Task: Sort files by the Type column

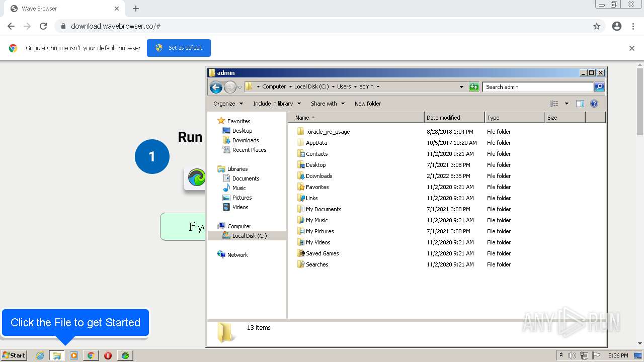Action: pyautogui.click(x=515, y=118)
